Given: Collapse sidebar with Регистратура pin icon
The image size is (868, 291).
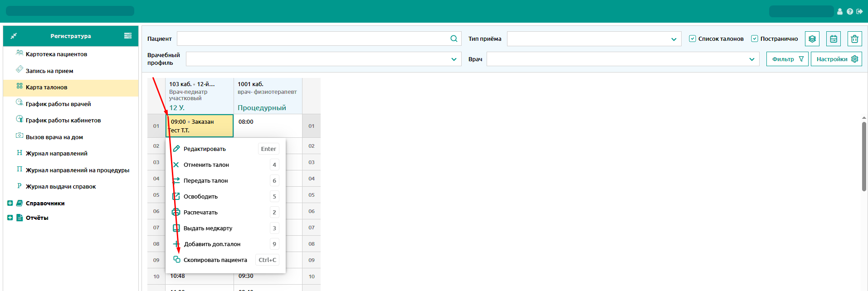Looking at the screenshot, I should pyautogui.click(x=14, y=36).
